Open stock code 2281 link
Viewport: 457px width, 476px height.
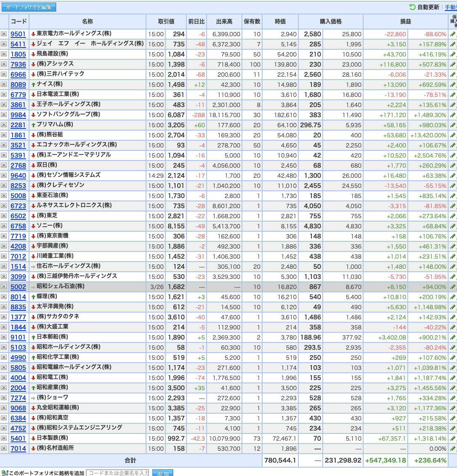(x=18, y=125)
